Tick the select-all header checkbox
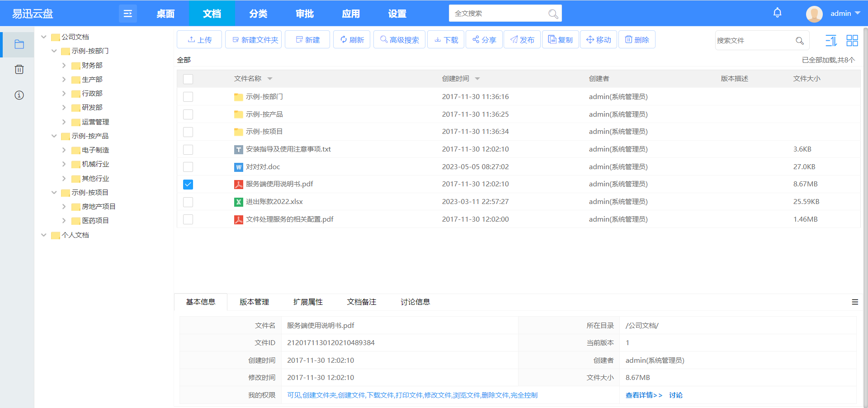The width and height of the screenshot is (868, 408). 188,79
